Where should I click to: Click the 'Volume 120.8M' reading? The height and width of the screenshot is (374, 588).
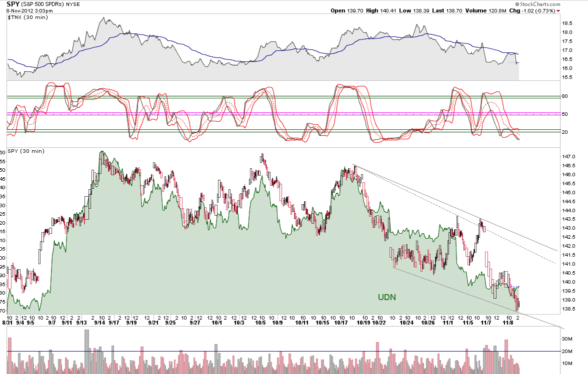[486, 11]
